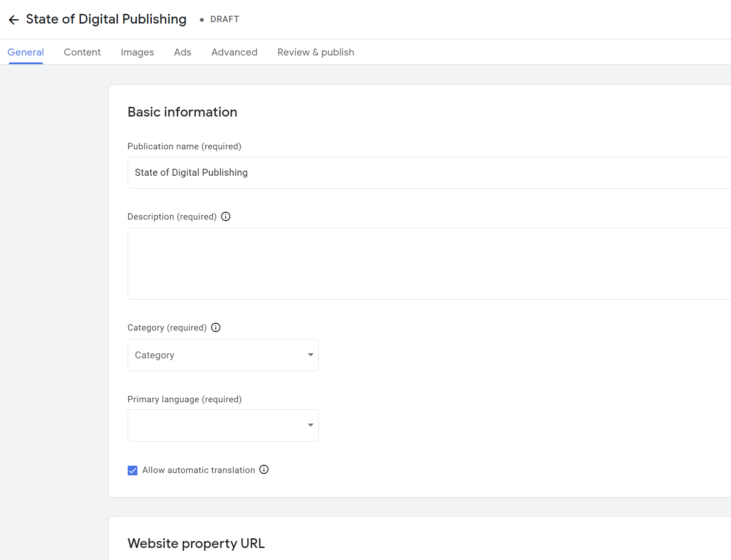Viewport: 731px width, 560px height.
Task: Click the State of Digital Publishing page title
Action: pyautogui.click(x=106, y=19)
